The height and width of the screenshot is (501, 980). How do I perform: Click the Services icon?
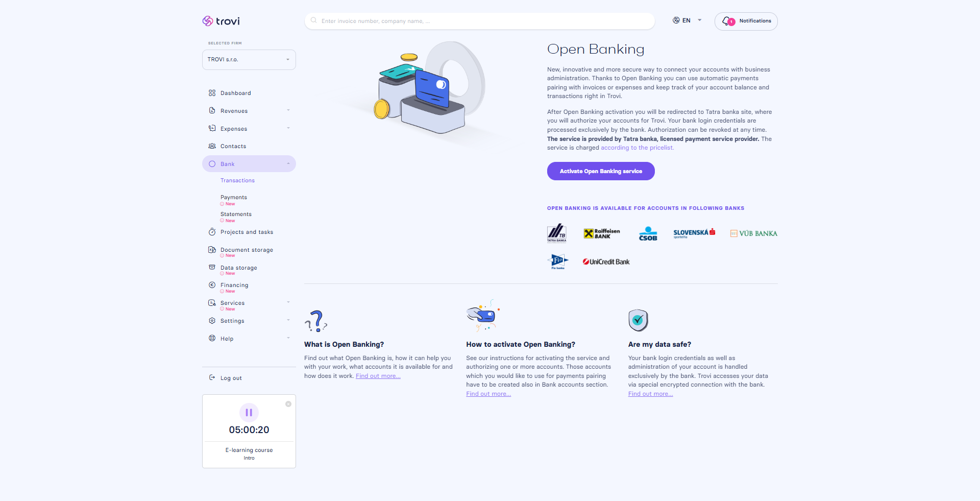click(212, 303)
